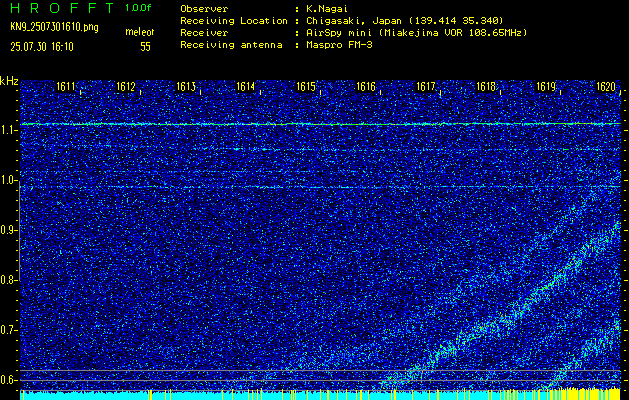
Task: Click the meteor count value 55
Action: click(145, 47)
